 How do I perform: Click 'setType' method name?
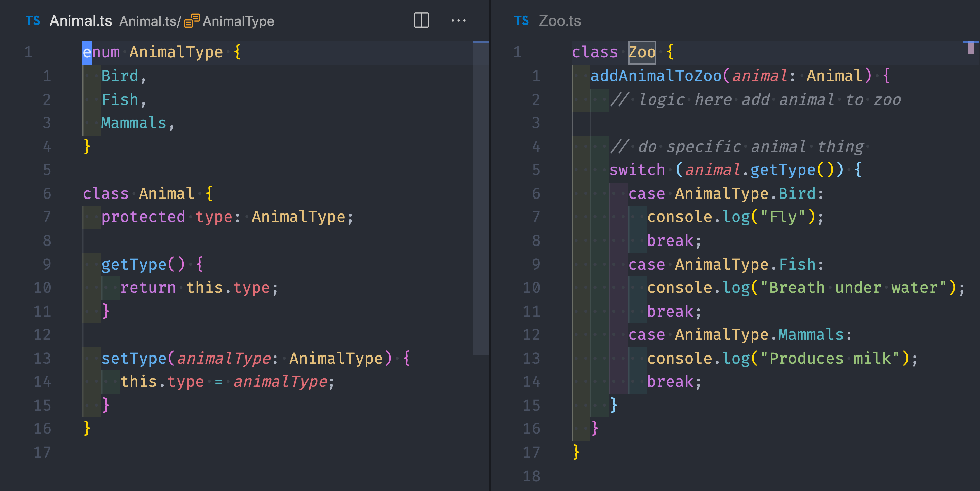pos(134,359)
